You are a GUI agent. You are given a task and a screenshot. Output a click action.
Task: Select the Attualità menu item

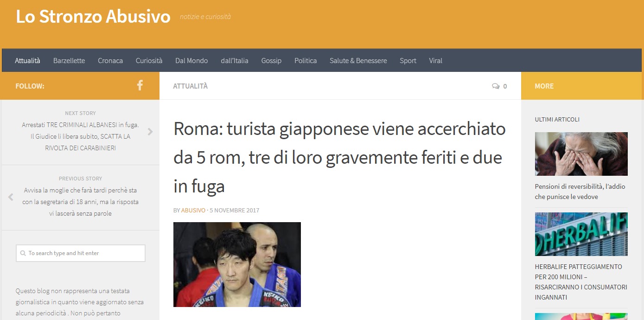tap(27, 61)
